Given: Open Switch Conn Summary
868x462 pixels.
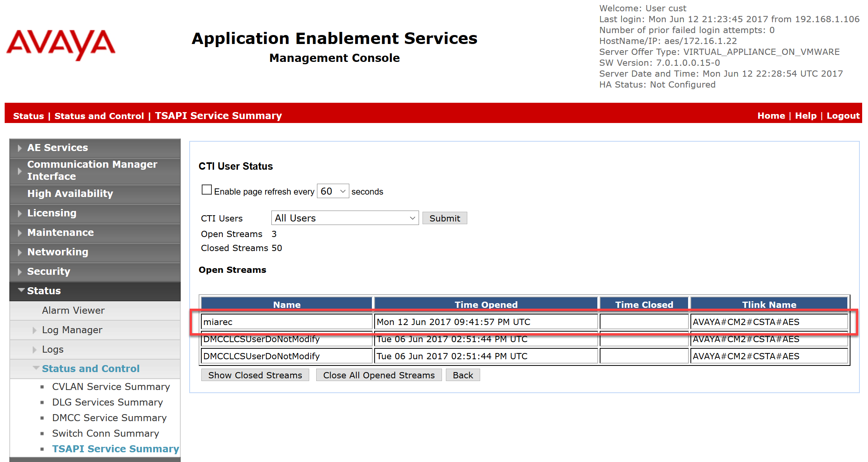Looking at the screenshot, I should tap(106, 433).
